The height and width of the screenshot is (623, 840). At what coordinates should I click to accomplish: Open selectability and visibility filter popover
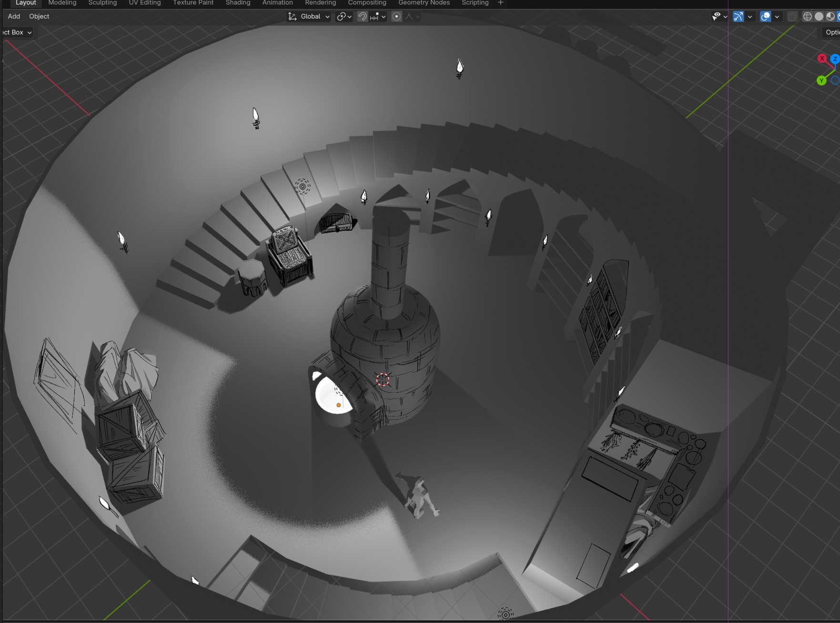(719, 17)
